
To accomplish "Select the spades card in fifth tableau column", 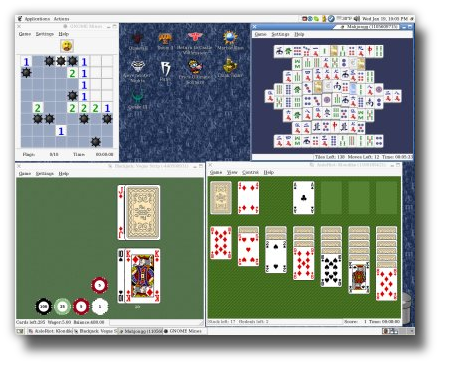I will [x=331, y=271].
